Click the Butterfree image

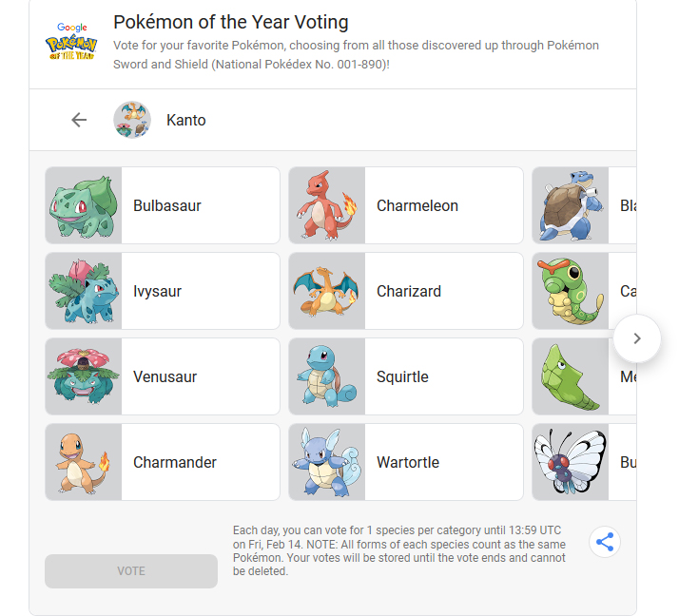click(571, 462)
